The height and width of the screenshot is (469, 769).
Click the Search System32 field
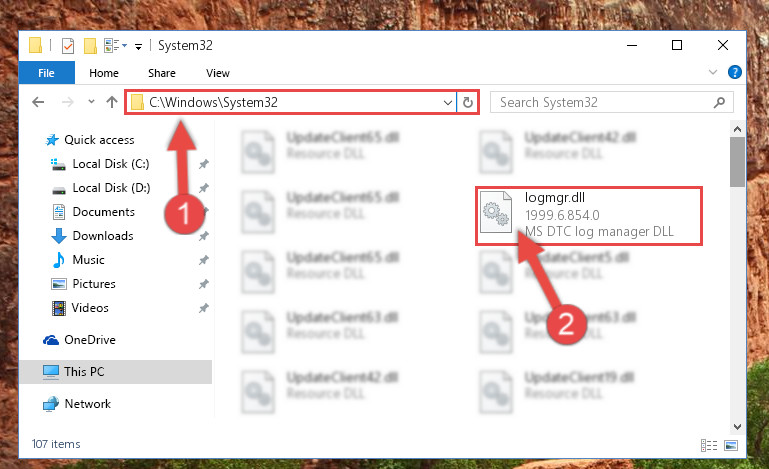603,102
